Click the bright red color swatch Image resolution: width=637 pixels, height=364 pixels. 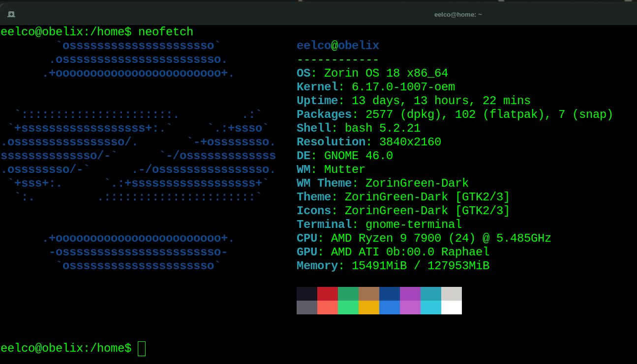[x=328, y=307]
